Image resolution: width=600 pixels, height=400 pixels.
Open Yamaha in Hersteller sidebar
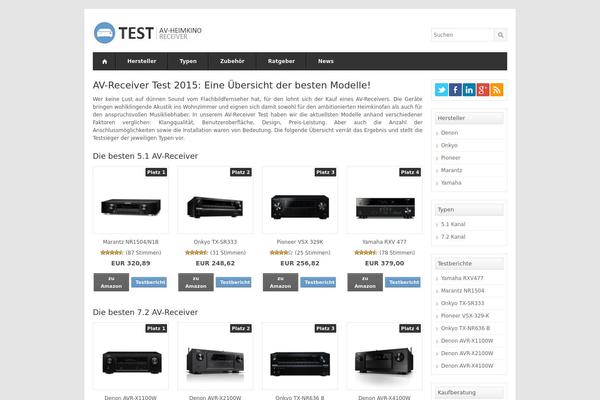click(451, 183)
